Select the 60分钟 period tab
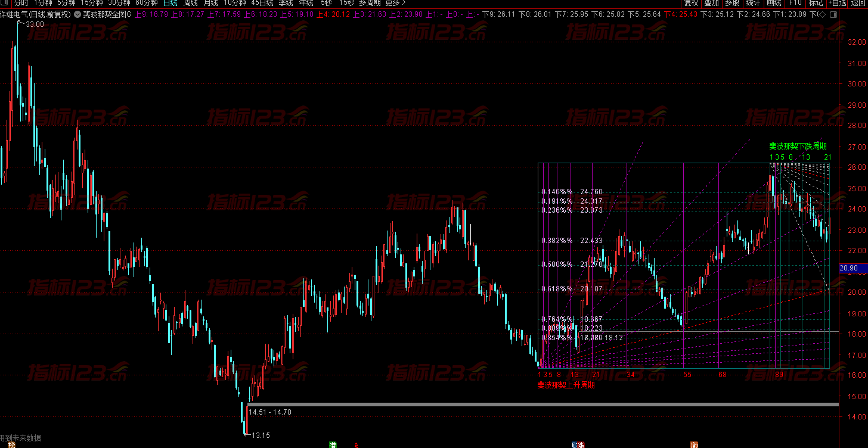 point(147,3)
